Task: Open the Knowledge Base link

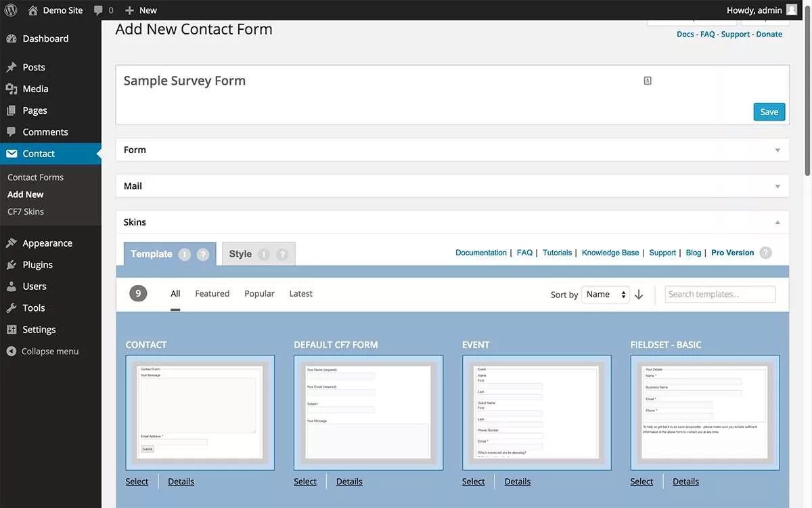Action: (610, 253)
